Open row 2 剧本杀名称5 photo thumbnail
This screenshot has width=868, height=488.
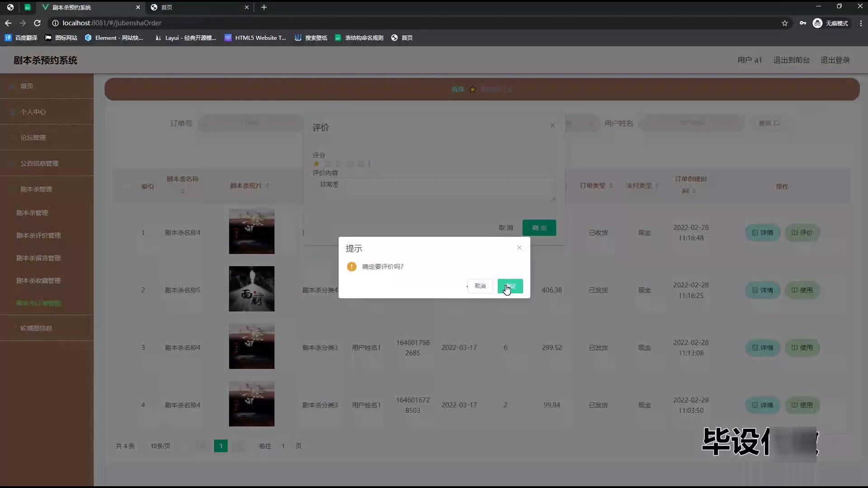[251, 289]
